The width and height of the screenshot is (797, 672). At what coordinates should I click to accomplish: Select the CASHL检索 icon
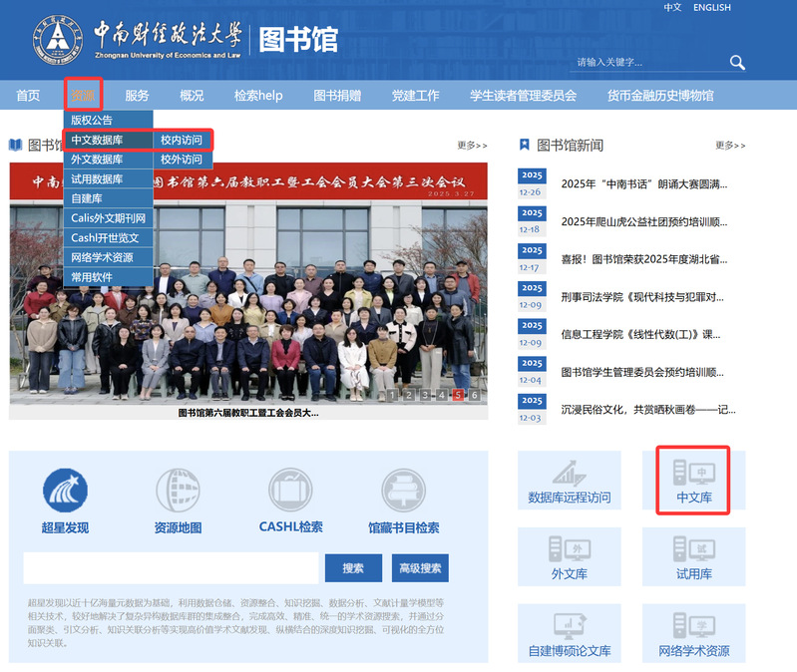coord(290,491)
